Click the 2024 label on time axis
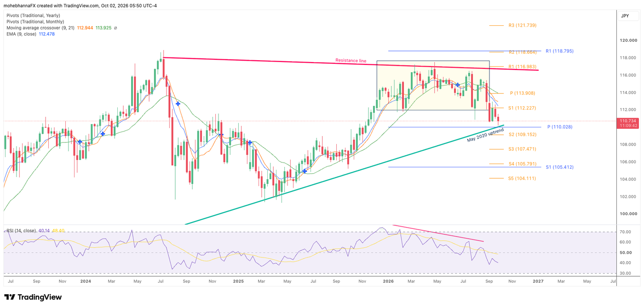The image size is (644, 308). click(85, 280)
